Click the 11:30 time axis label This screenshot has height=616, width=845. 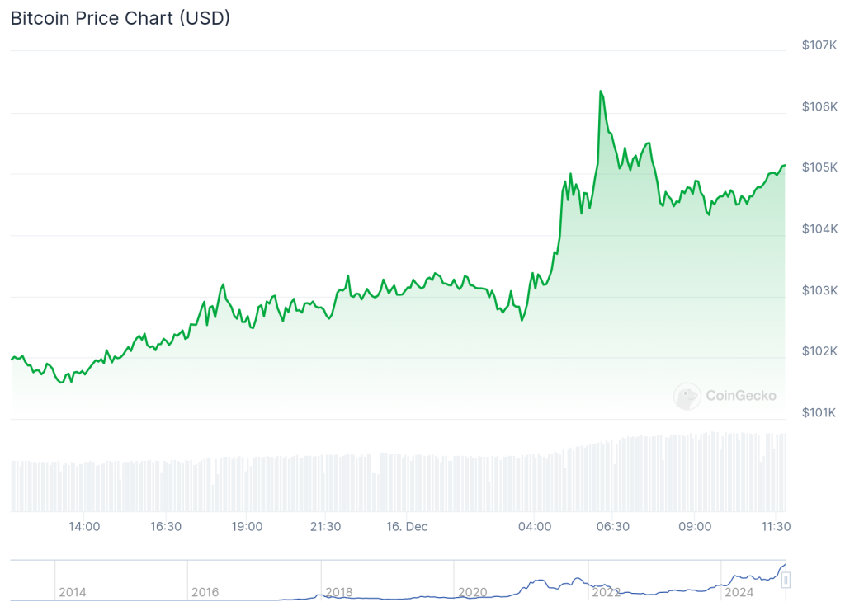pyautogui.click(x=776, y=526)
